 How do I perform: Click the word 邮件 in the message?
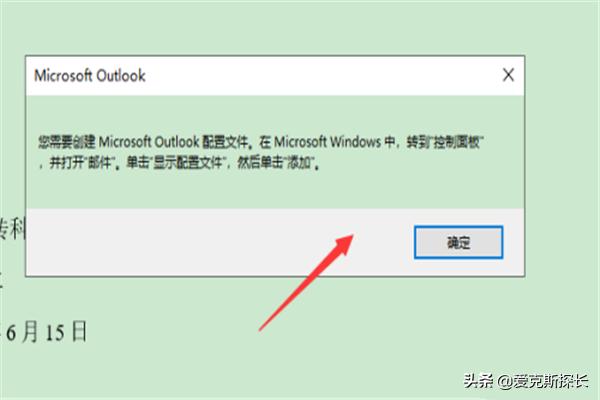(x=98, y=163)
